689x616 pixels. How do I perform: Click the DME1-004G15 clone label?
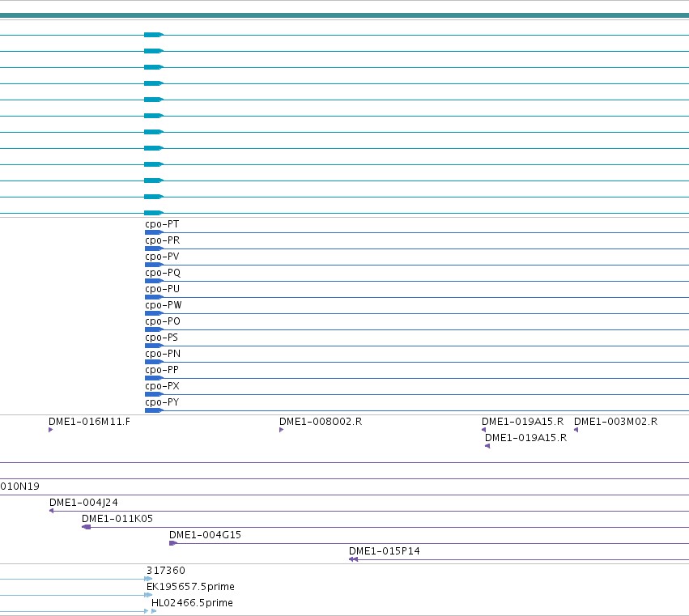pos(205,535)
